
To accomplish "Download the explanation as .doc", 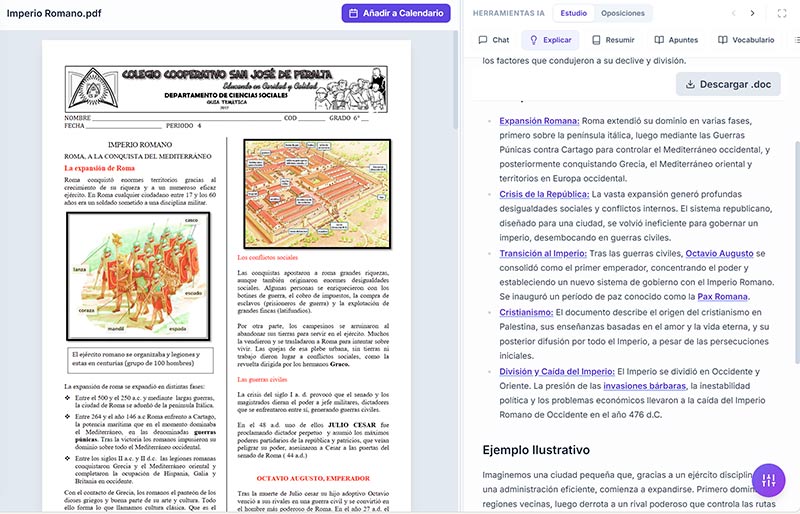I will pos(728,84).
